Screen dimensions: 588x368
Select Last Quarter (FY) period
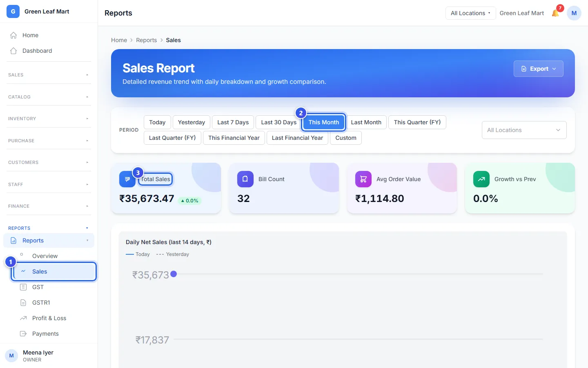[172, 138]
